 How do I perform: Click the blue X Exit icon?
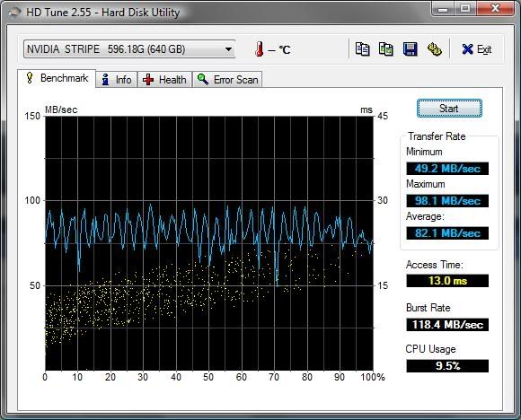pos(467,49)
